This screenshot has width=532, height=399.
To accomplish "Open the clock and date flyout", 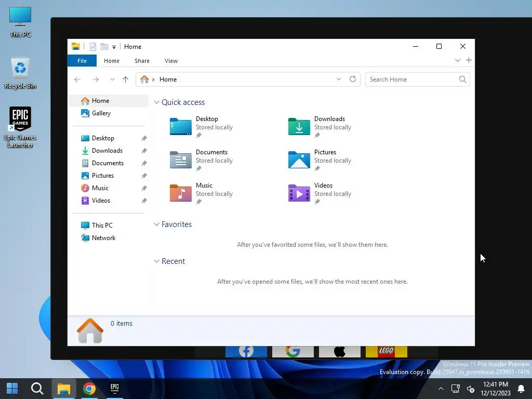I will tap(495, 389).
